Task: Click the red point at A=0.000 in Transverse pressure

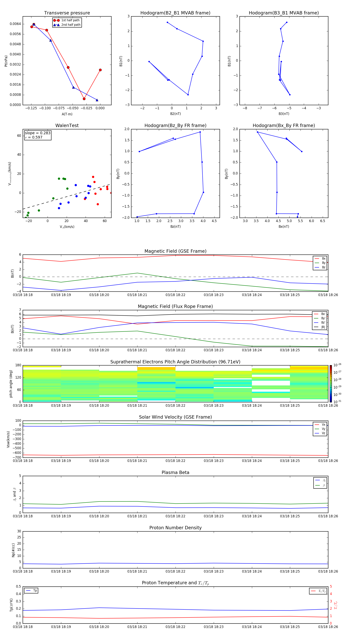Action: (x=100, y=70)
